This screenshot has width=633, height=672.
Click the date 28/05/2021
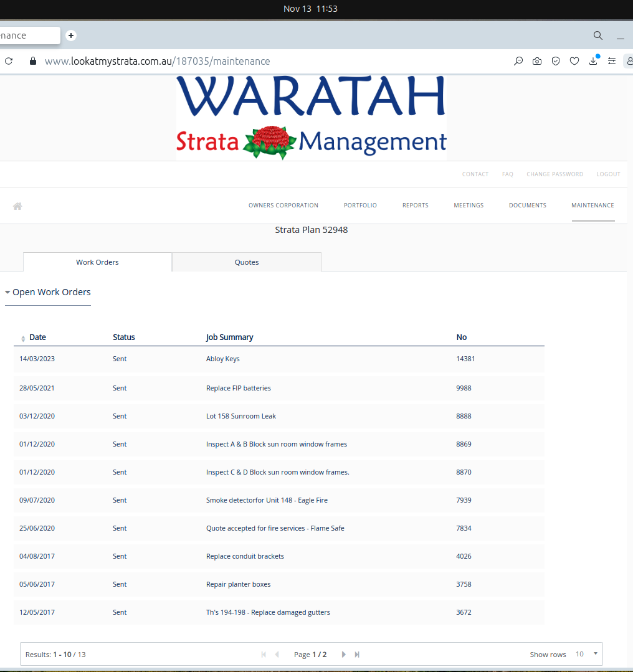[37, 388]
